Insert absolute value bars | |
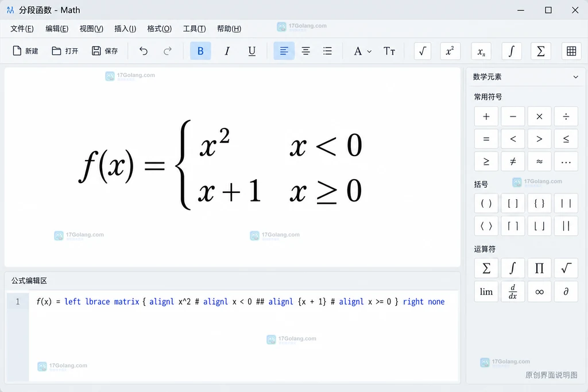The width and height of the screenshot is (588, 392). coord(566,204)
